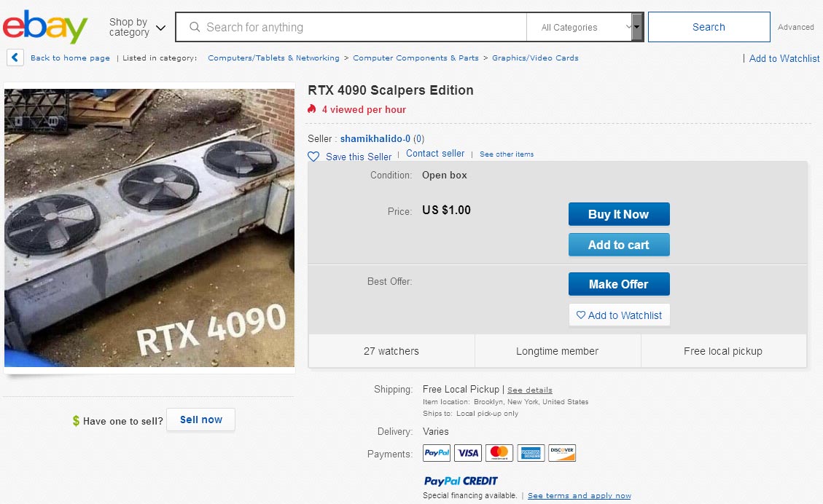This screenshot has width=823, height=504.
Task: Click the PayPal Credit logo
Action: pos(461,481)
